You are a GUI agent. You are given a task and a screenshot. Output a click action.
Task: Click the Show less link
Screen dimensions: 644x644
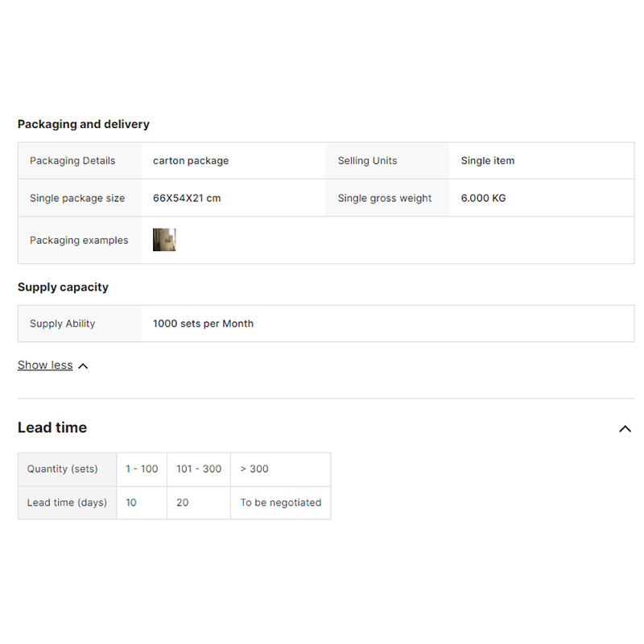click(45, 365)
